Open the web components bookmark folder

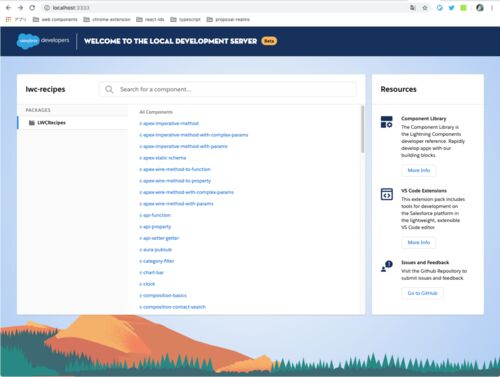55,19
